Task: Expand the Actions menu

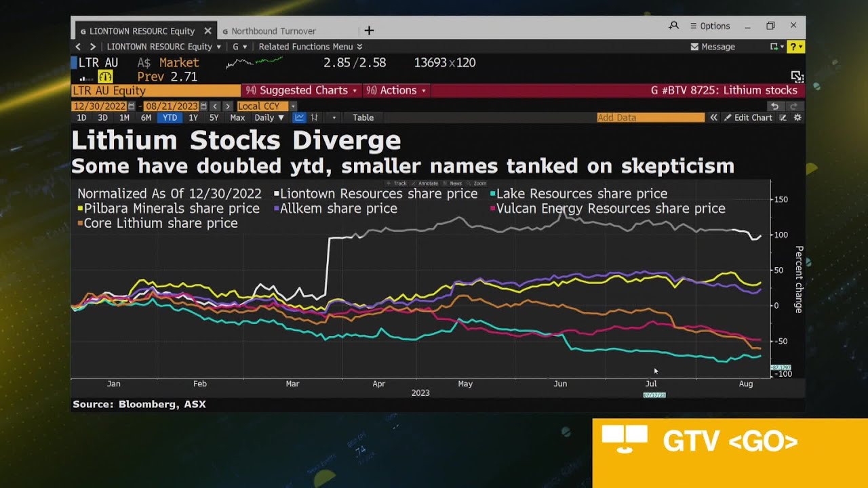Action: coord(396,90)
